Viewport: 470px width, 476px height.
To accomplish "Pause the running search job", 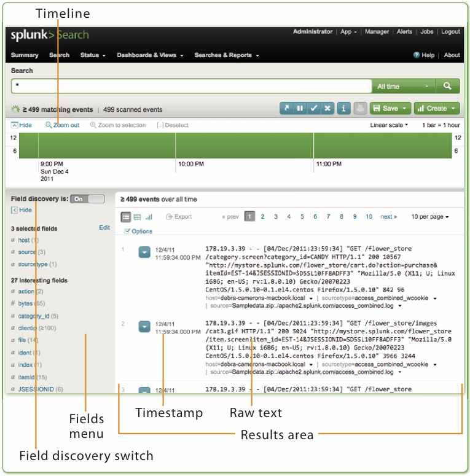I will 300,109.
